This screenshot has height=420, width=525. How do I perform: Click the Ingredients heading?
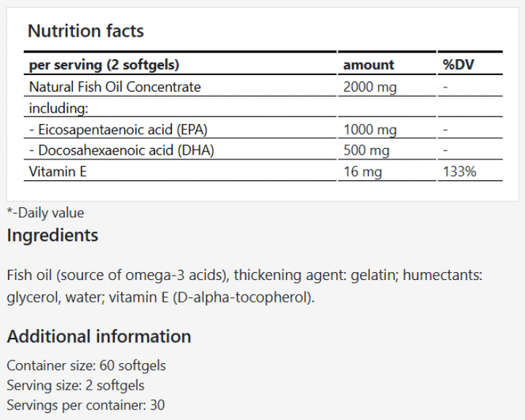point(52,236)
